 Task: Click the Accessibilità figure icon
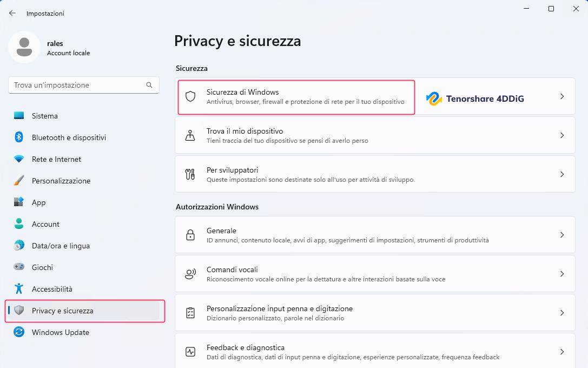click(19, 289)
